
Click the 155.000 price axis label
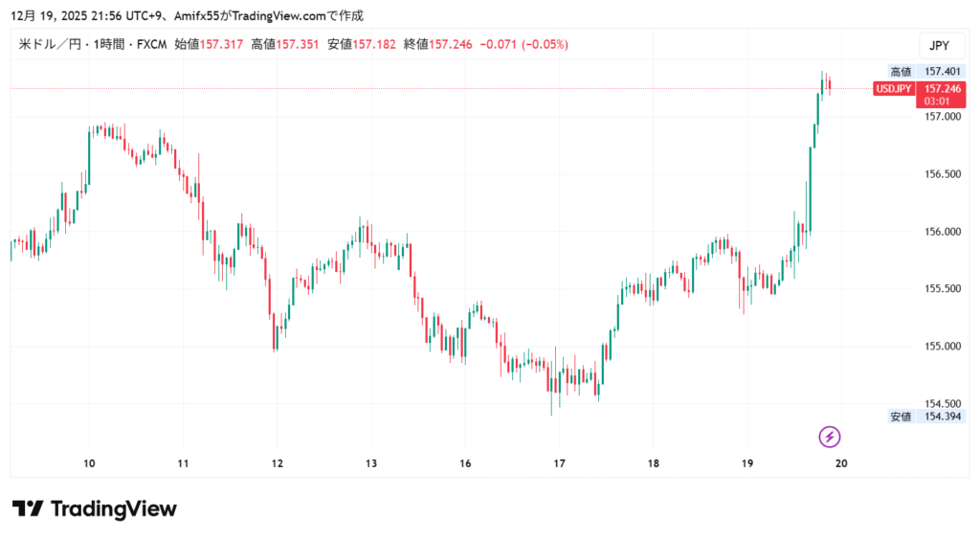pos(942,346)
